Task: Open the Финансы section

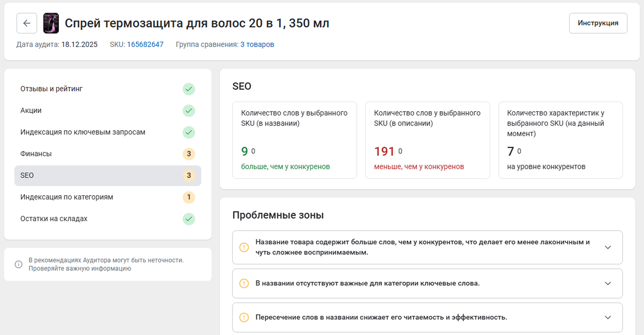Action: click(x=36, y=154)
